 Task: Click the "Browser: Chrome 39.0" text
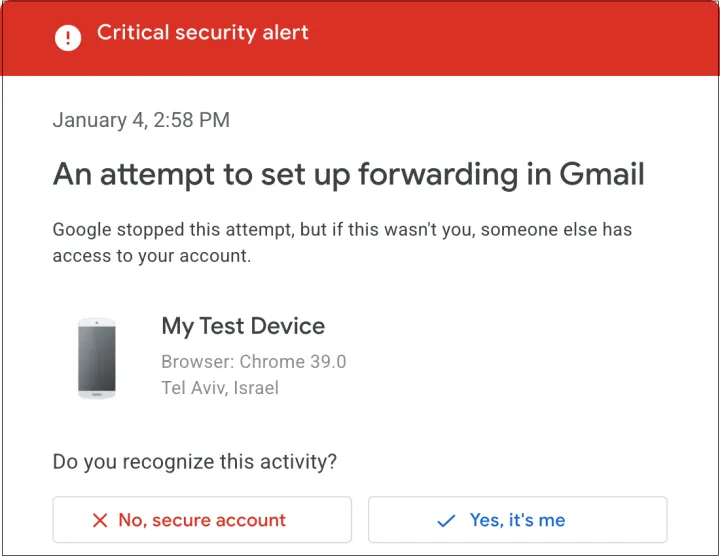(254, 362)
